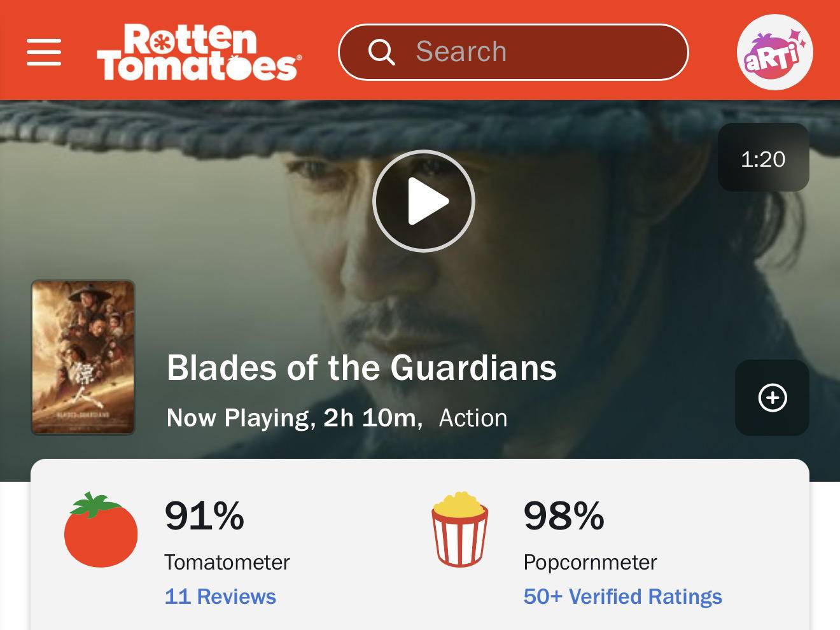Screen dimensions: 840x630
Task: Add movie to watchlist with plus button
Action: (x=772, y=398)
